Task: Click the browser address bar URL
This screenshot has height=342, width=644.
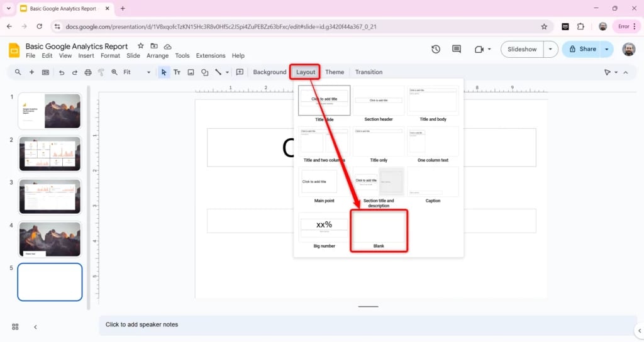Action: point(221,26)
